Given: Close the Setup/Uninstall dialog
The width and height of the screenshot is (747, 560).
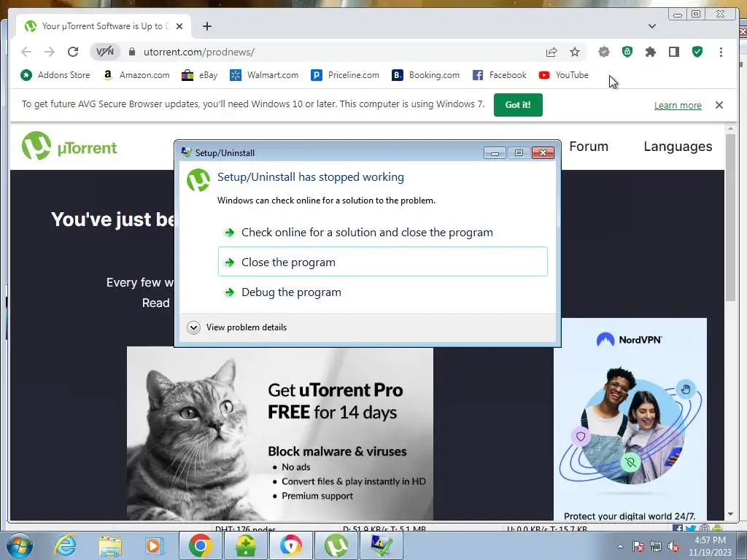Looking at the screenshot, I should (543, 153).
